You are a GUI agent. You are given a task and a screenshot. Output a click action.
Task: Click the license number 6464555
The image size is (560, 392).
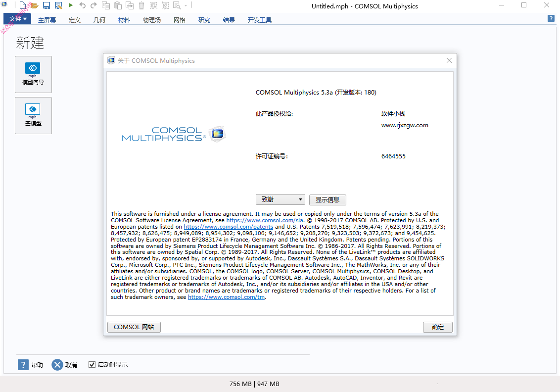coord(393,156)
